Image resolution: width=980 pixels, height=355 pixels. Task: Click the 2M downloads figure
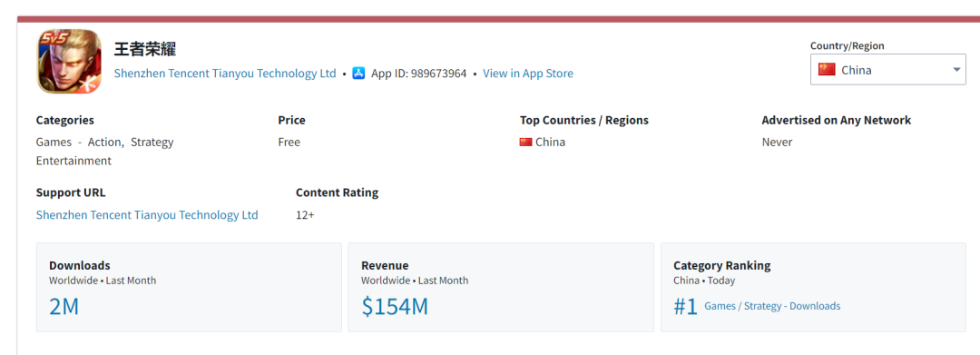click(x=64, y=306)
